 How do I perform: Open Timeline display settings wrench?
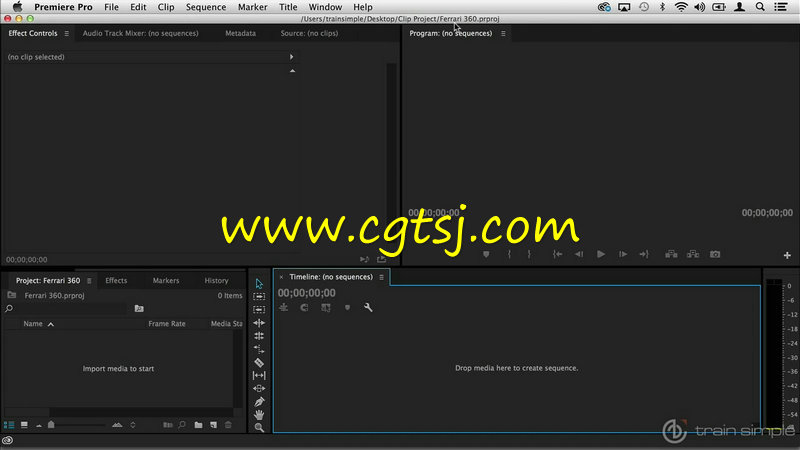[368, 308]
